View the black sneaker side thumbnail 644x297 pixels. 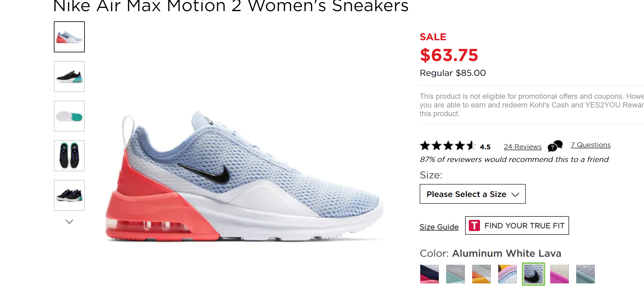point(69,76)
